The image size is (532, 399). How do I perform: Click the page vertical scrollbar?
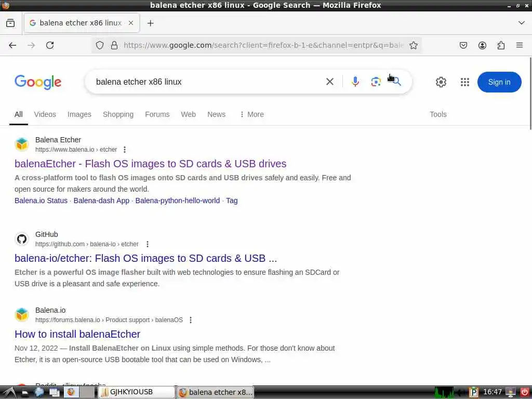click(x=530, y=94)
